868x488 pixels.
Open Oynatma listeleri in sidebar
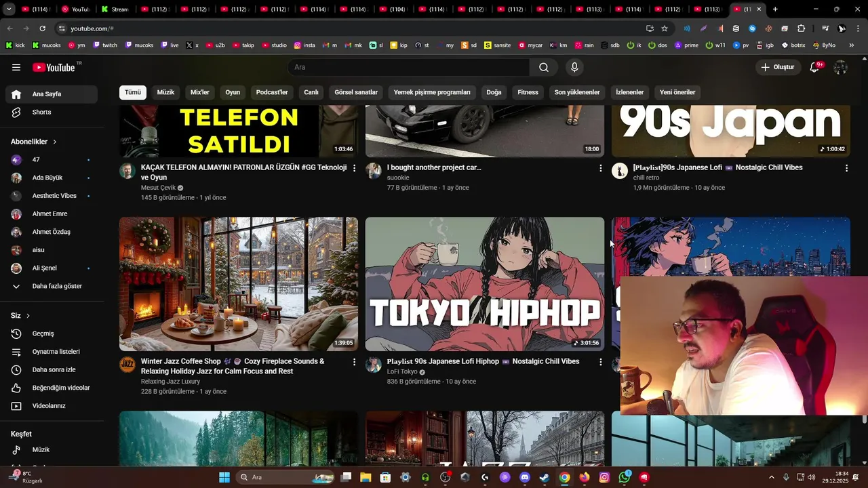pos(52,352)
